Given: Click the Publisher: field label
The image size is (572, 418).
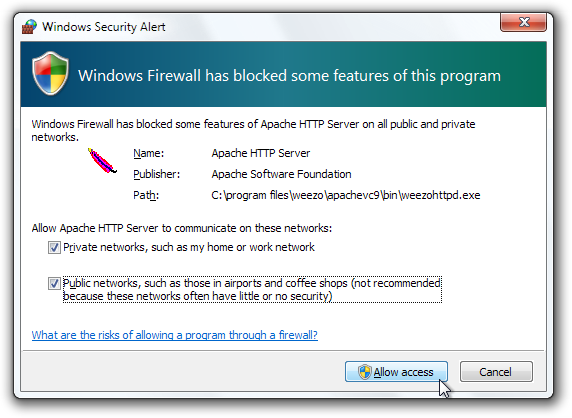Looking at the screenshot, I should pos(156,174).
